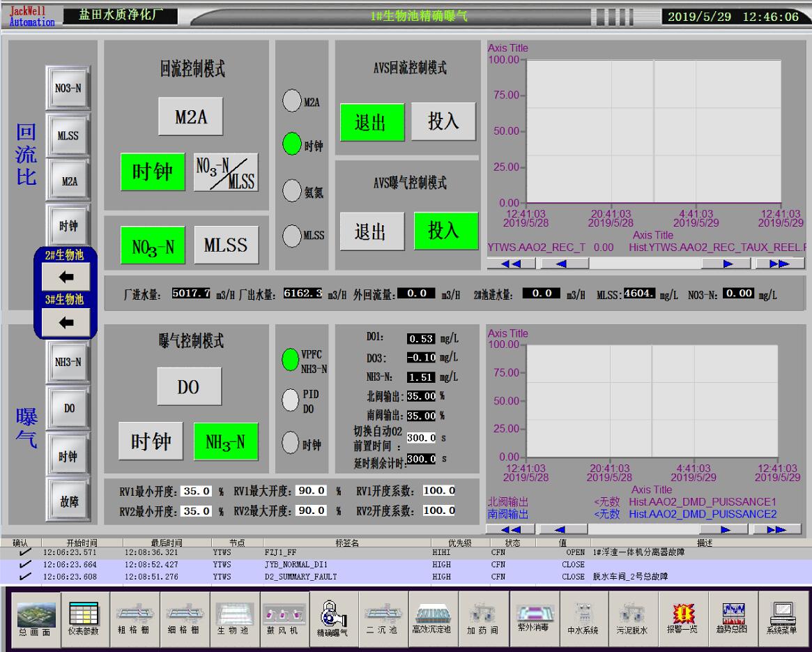Click the NO3-N side tab in 回流比
This screenshot has height=652, width=812.
point(68,88)
